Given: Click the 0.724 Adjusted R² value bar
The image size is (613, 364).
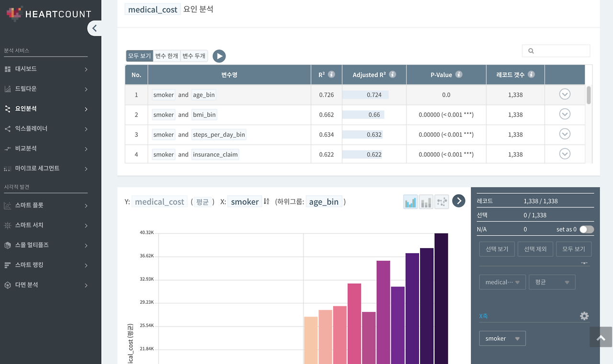Looking at the screenshot, I should (x=365, y=95).
